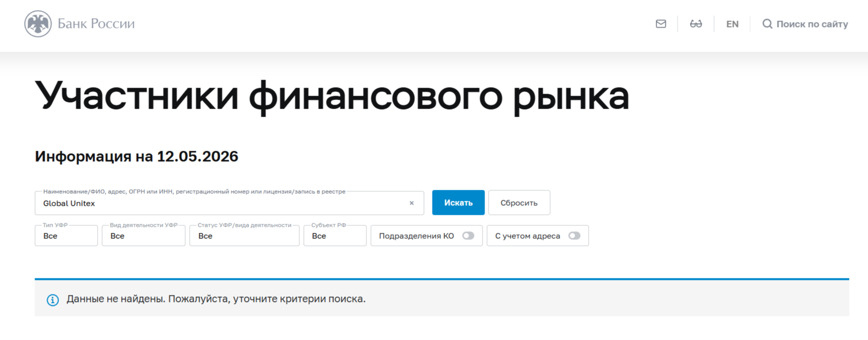Clear the search field with x icon
Screen dimensions: 868x340
coord(411,203)
